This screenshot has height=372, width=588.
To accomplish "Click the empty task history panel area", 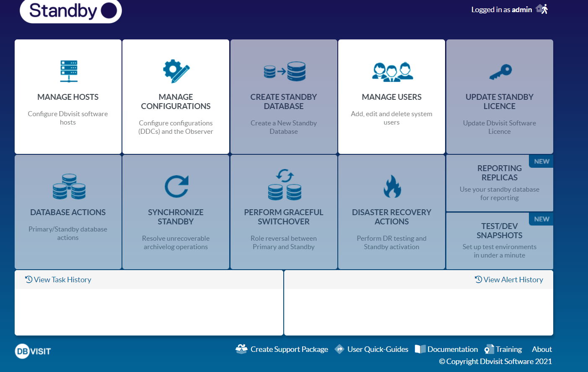I will (x=149, y=312).
